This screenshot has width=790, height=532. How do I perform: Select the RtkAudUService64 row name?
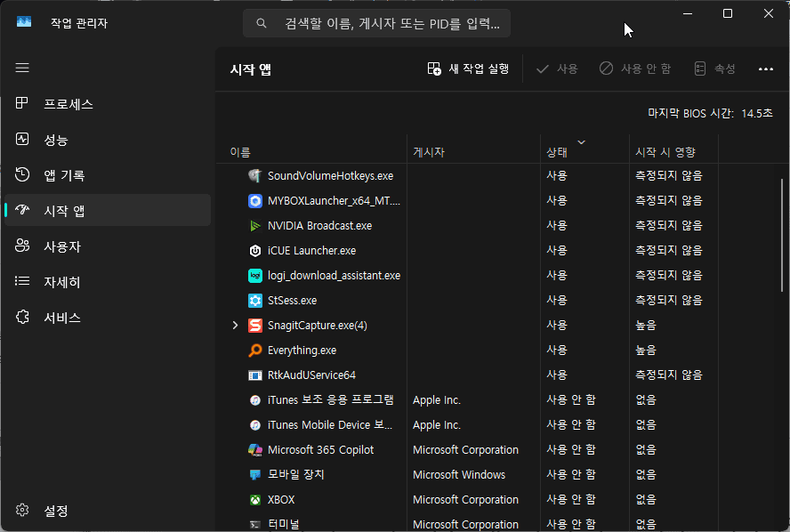[312, 375]
